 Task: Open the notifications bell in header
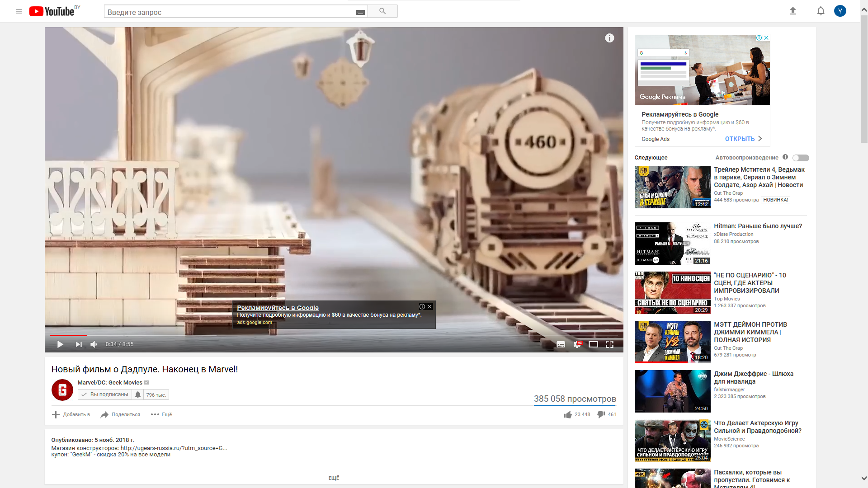click(821, 11)
